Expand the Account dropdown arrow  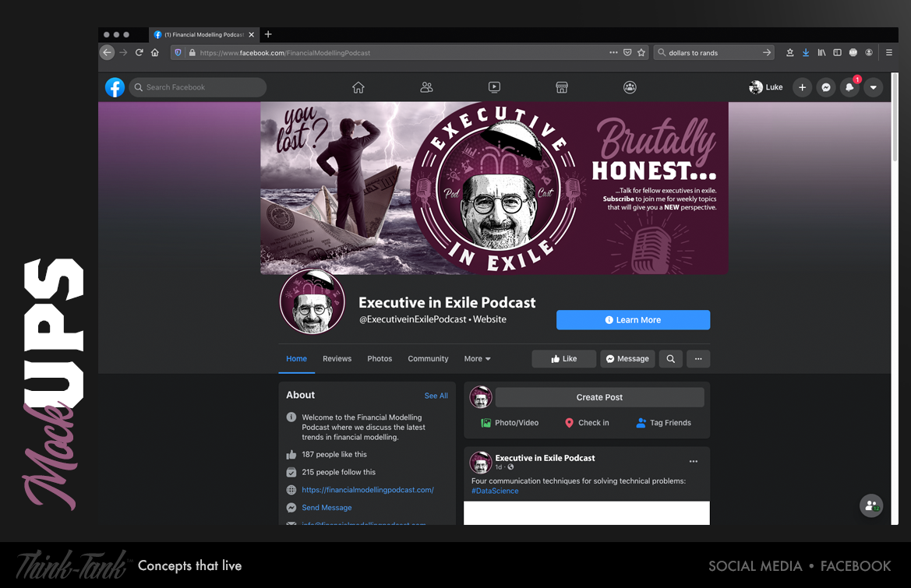click(874, 88)
